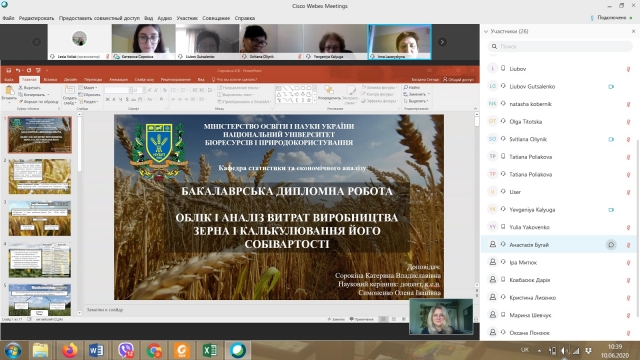The width and height of the screenshot is (640, 360).
Task: Click Примечания button in PowerPoint status bar
Action: 361,319
